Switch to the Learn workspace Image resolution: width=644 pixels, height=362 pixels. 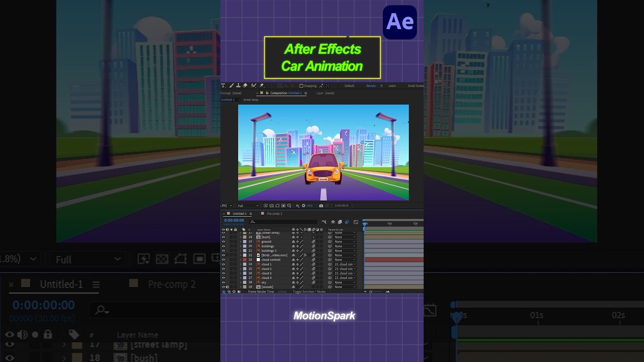click(392, 85)
